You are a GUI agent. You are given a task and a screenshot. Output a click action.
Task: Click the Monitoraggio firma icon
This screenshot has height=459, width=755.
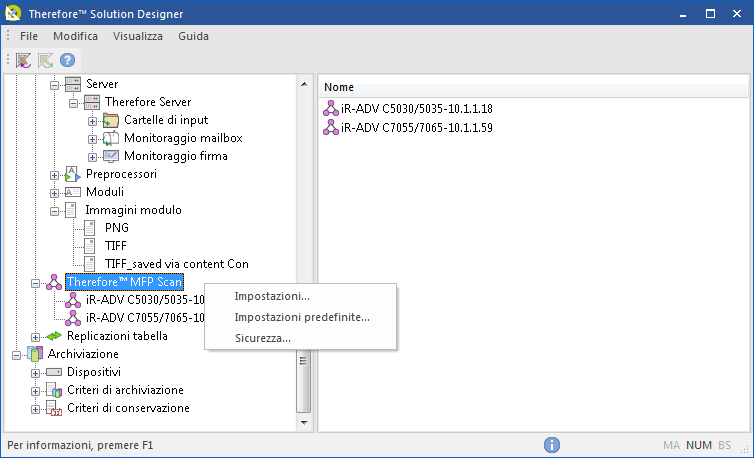coord(111,156)
